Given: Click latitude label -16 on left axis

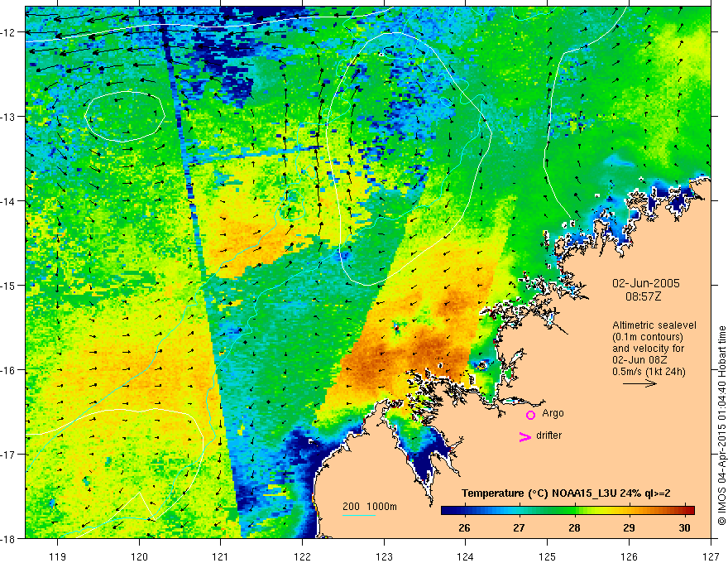Looking at the screenshot, I should pos(9,370).
